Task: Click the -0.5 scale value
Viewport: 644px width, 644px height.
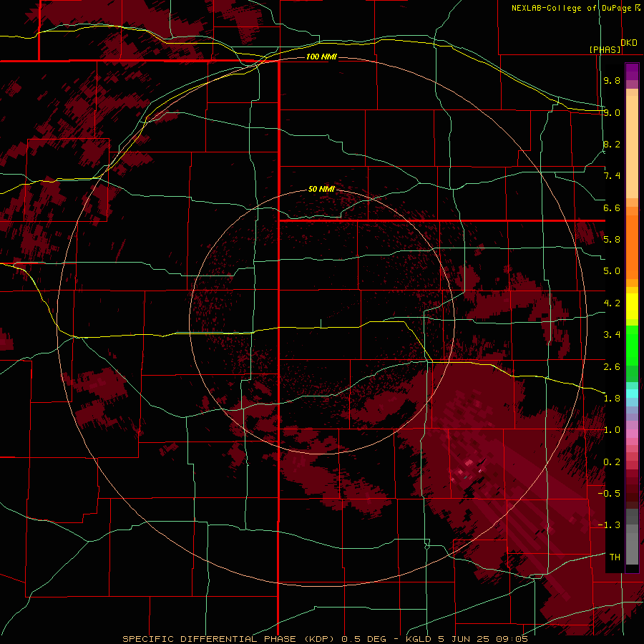Action: click(609, 494)
